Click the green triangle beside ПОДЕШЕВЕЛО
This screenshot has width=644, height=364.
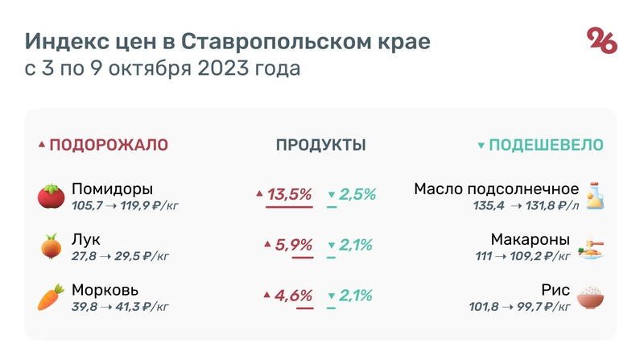(481, 146)
